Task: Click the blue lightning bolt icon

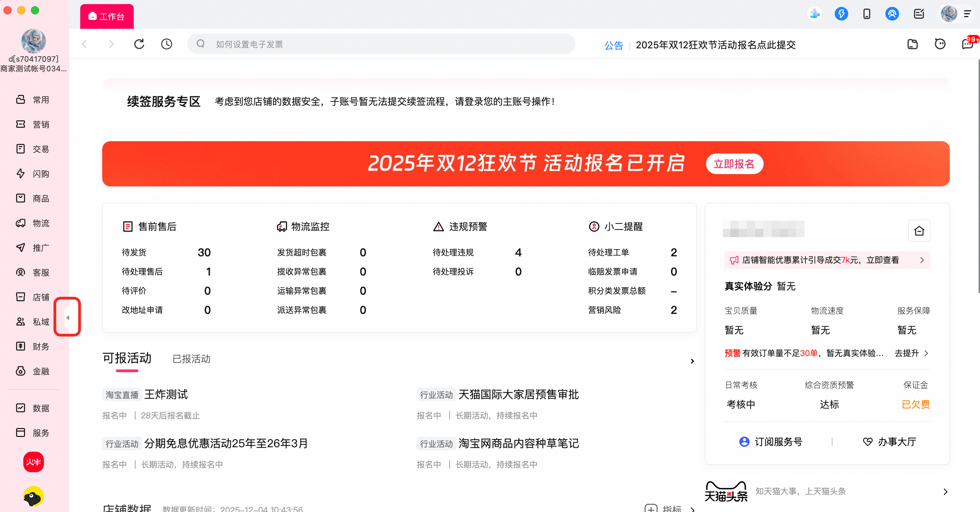Action: point(841,14)
